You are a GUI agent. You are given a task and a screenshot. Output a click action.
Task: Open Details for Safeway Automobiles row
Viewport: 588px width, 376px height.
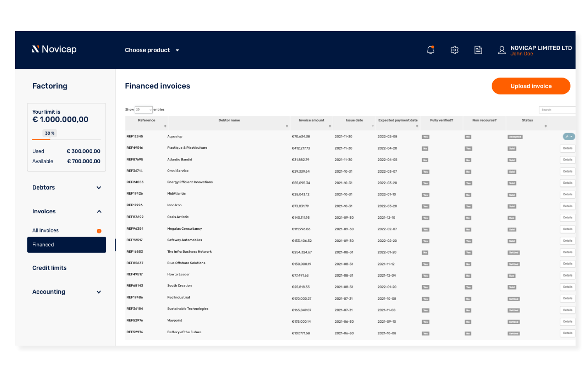[x=568, y=241]
